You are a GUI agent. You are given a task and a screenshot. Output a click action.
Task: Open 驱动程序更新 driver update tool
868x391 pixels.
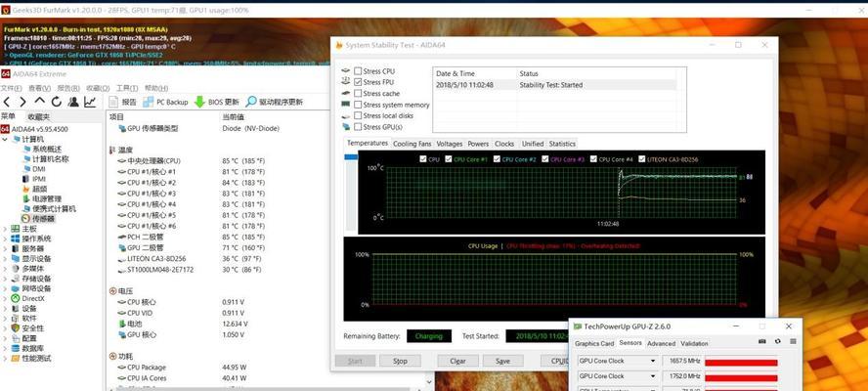(275, 102)
